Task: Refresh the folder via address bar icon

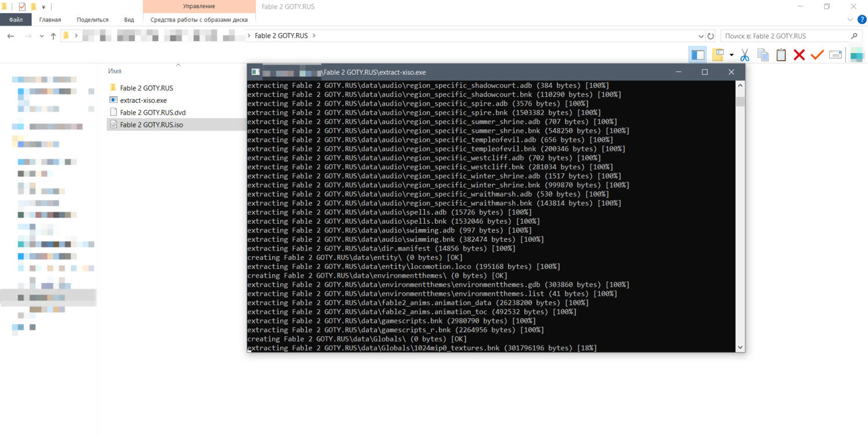Action: click(710, 36)
